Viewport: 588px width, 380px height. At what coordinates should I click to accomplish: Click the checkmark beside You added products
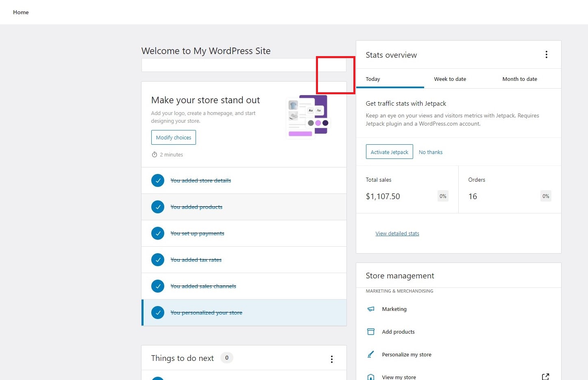[x=158, y=207]
